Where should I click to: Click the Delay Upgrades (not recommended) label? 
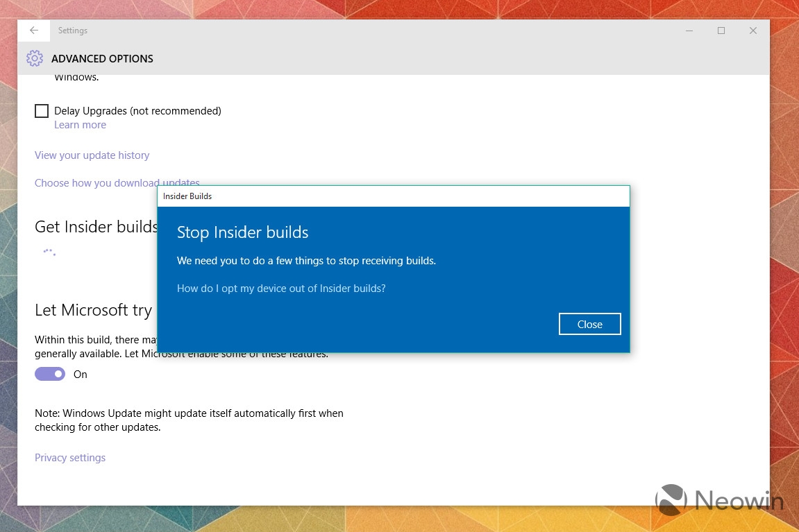click(137, 111)
